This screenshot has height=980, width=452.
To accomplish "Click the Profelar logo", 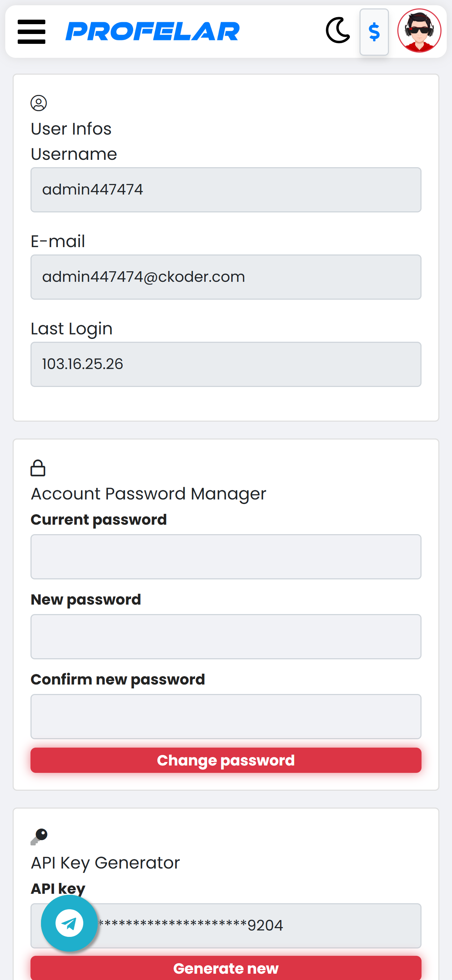I will (152, 31).
